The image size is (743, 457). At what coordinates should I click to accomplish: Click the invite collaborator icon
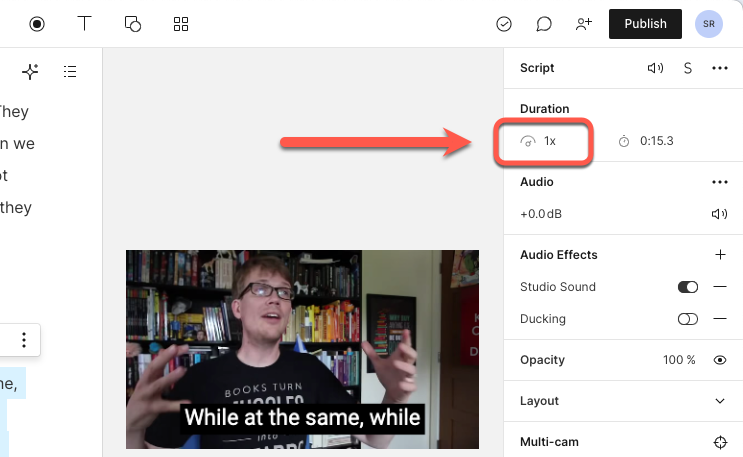584,23
